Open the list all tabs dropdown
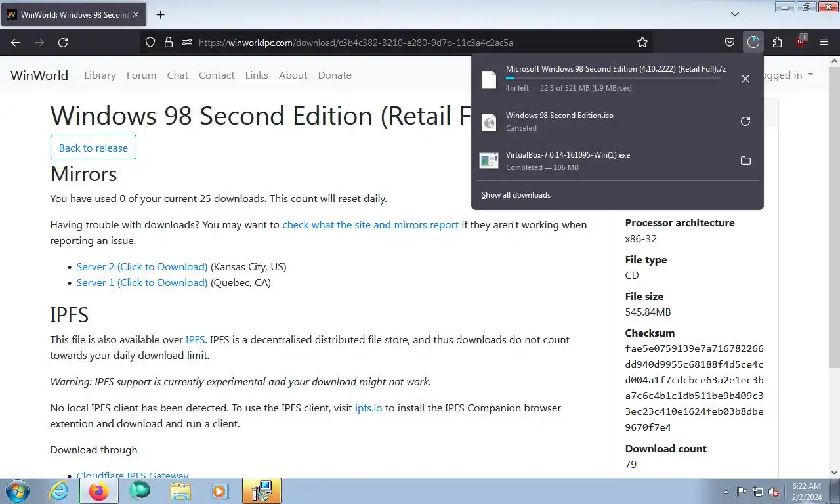840x504 pixels. [x=735, y=14]
